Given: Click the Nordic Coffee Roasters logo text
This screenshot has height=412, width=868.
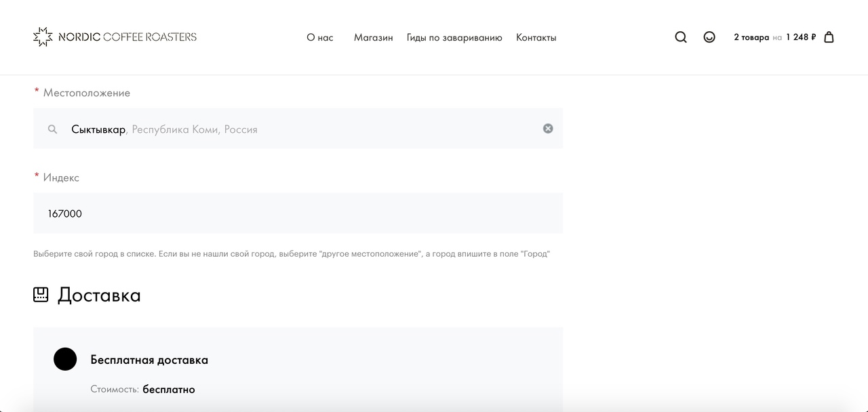Looking at the screenshot, I should [127, 37].
